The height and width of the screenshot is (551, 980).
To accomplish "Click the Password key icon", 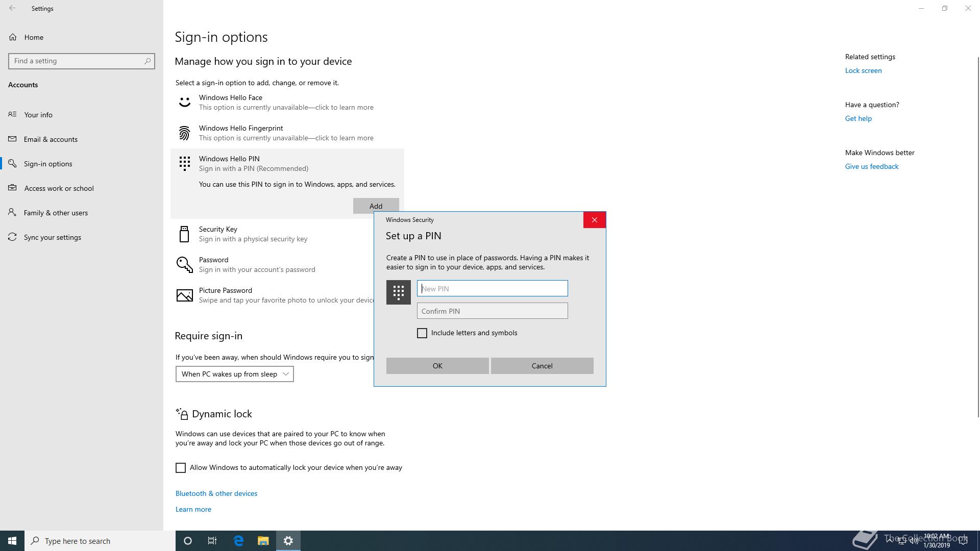I will click(184, 264).
